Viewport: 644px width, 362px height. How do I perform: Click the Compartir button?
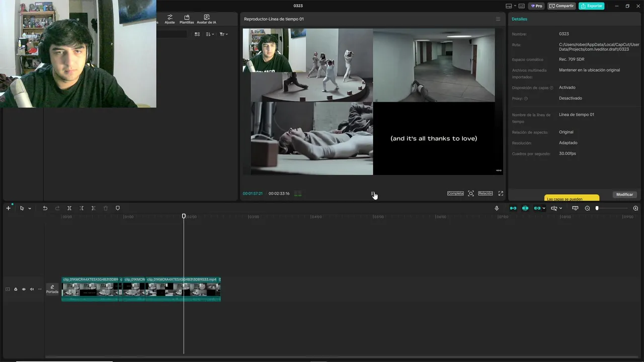click(x=561, y=6)
